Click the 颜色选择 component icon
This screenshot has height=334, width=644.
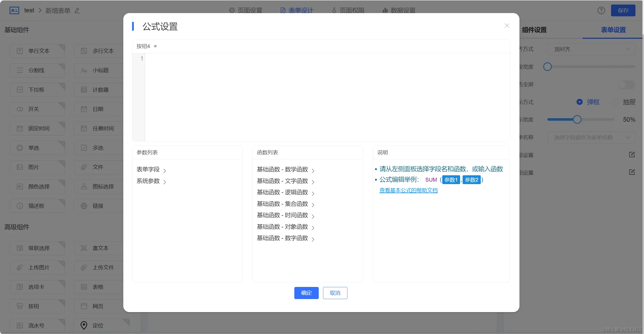click(x=20, y=186)
